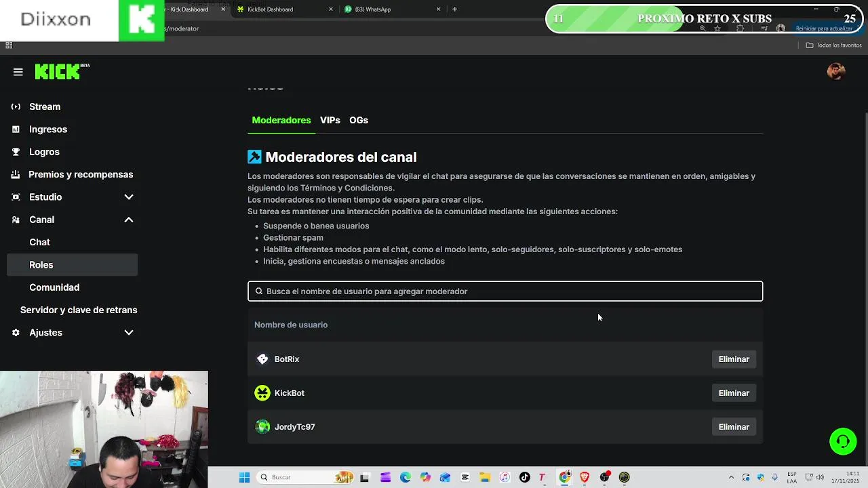Open the green support headset chat button

tap(843, 442)
